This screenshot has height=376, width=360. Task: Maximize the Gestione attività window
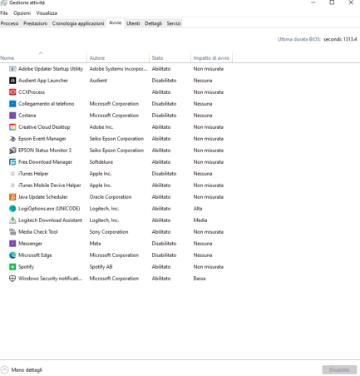click(x=332, y=3)
